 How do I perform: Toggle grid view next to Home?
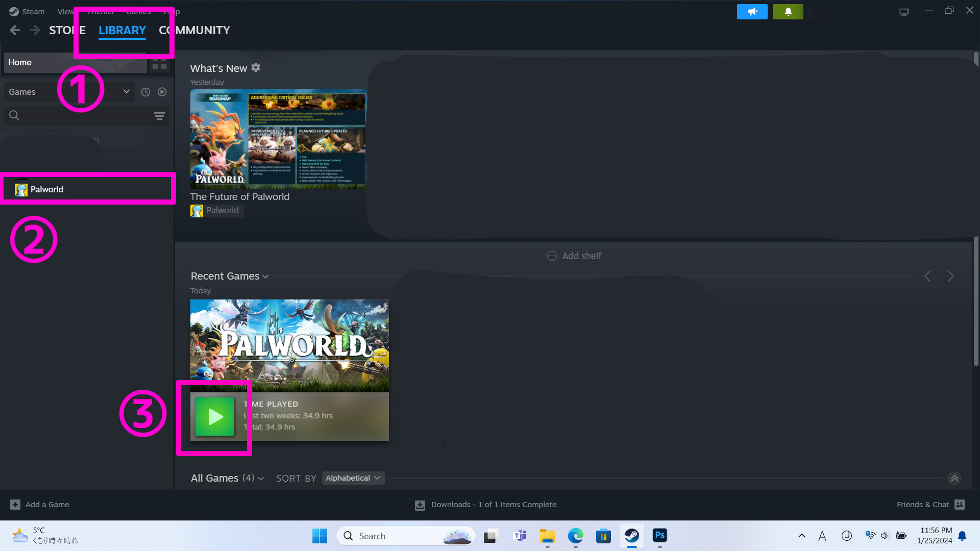coord(159,62)
